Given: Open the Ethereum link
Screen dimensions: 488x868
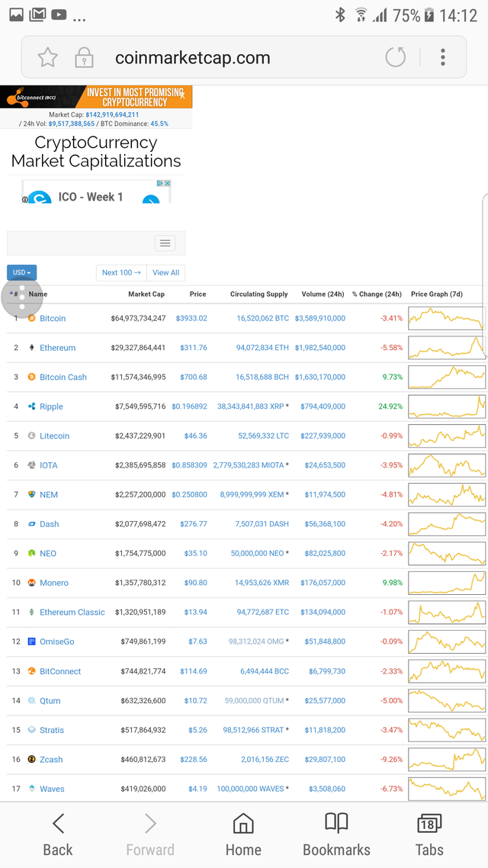Looking at the screenshot, I should tap(57, 348).
